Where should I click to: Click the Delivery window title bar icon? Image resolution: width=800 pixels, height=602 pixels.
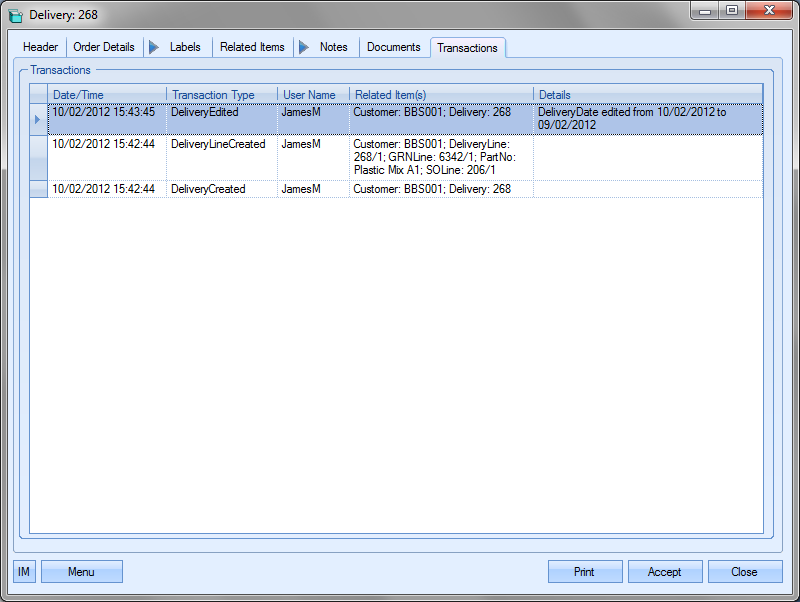click(15, 15)
